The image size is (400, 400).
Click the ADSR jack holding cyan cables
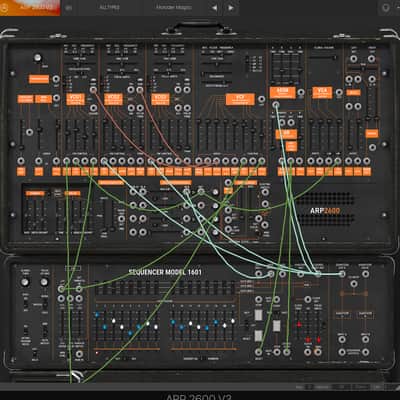pyautogui.click(x=275, y=105)
